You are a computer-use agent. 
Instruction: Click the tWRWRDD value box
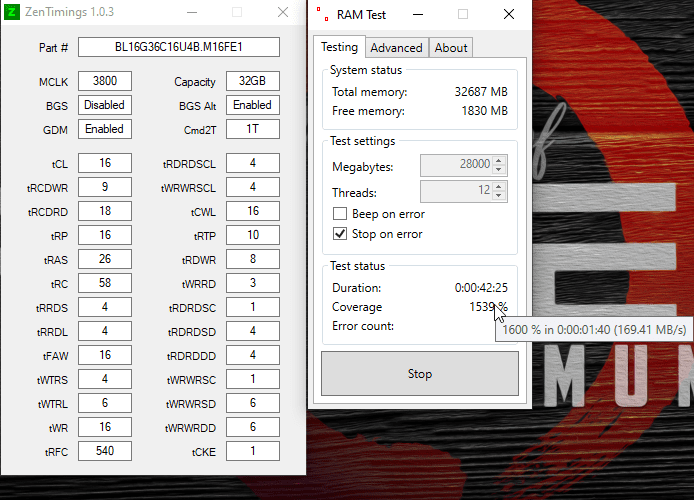coord(253,427)
